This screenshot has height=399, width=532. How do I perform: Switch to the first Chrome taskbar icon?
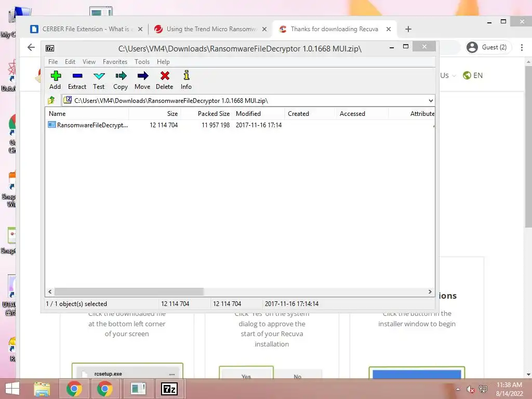pyautogui.click(x=74, y=389)
